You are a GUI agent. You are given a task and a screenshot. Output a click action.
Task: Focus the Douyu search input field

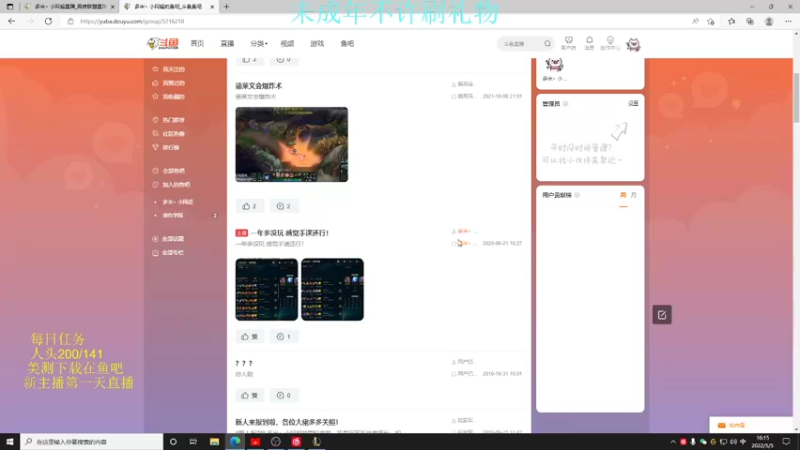tap(521, 44)
